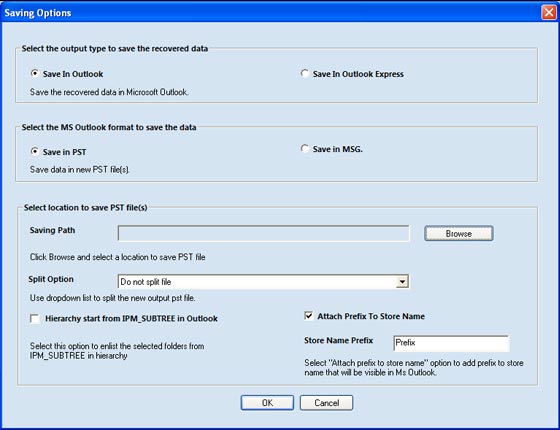The image size is (560, 430).
Task: Click the Store Name Prefix text field
Action: [x=451, y=344]
